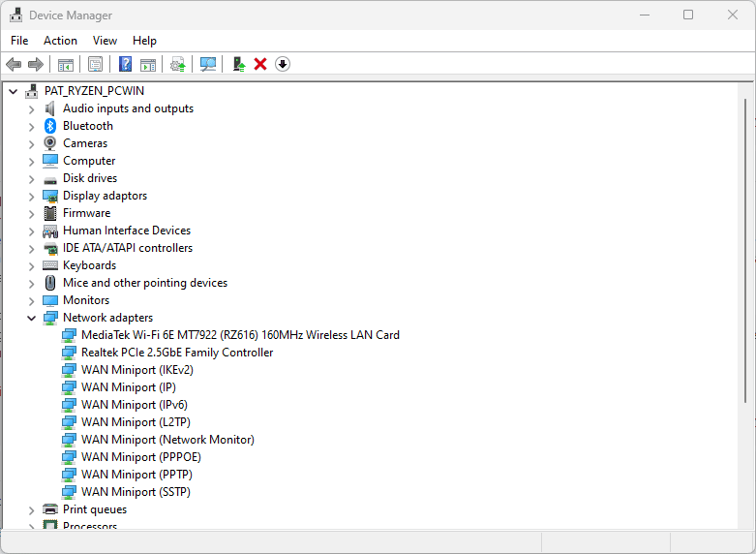This screenshot has height=554, width=756.
Task: Click the chip icon beside Firmware
Action: 50,213
